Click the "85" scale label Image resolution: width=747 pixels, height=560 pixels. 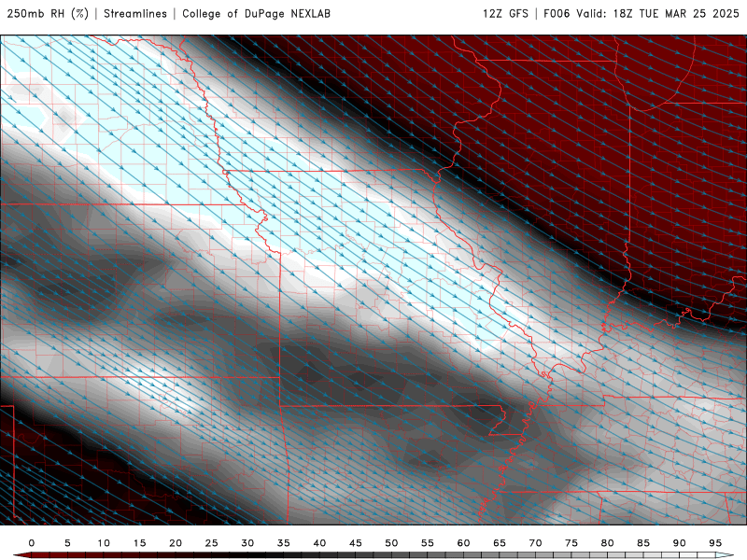point(643,543)
